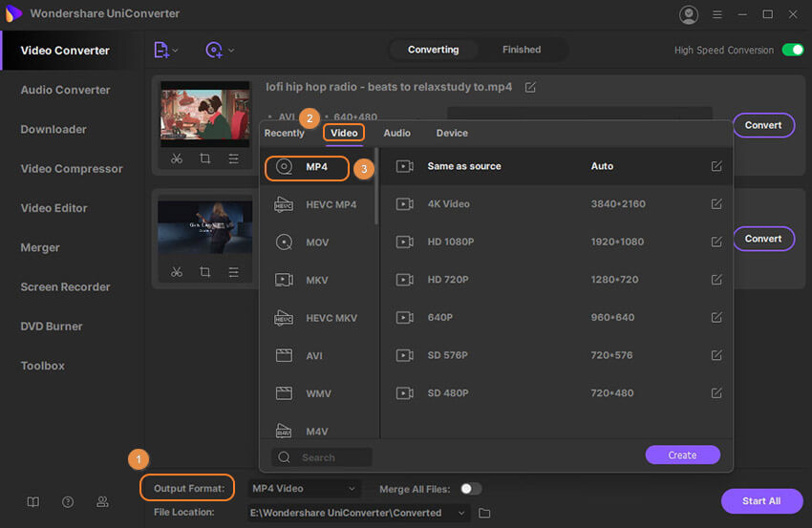Edit the Same as source preset

click(716, 166)
